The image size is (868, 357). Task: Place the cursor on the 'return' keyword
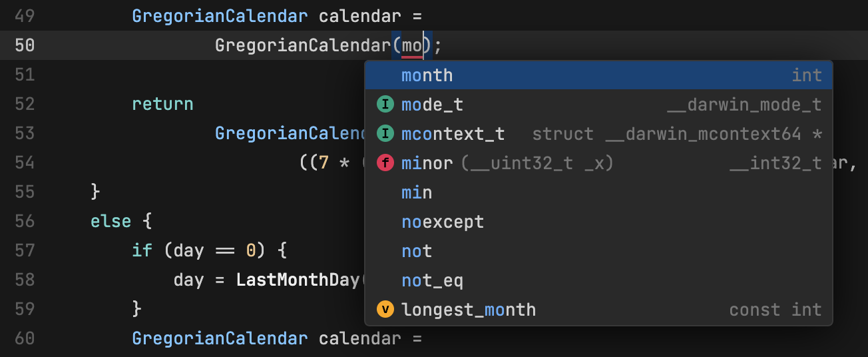coord(162,104)
